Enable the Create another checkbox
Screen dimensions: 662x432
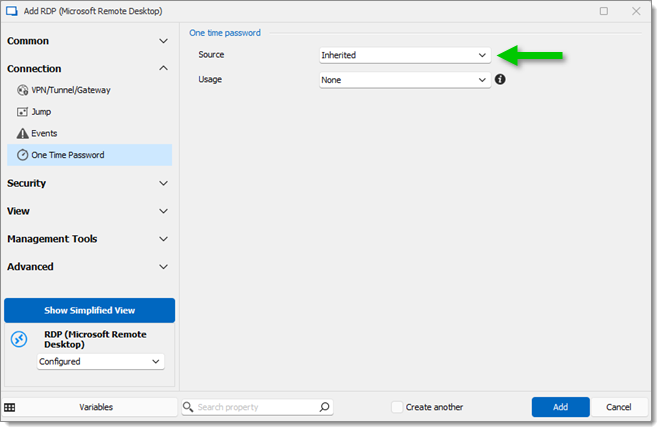pyautogui.click(x=397, y=407)
